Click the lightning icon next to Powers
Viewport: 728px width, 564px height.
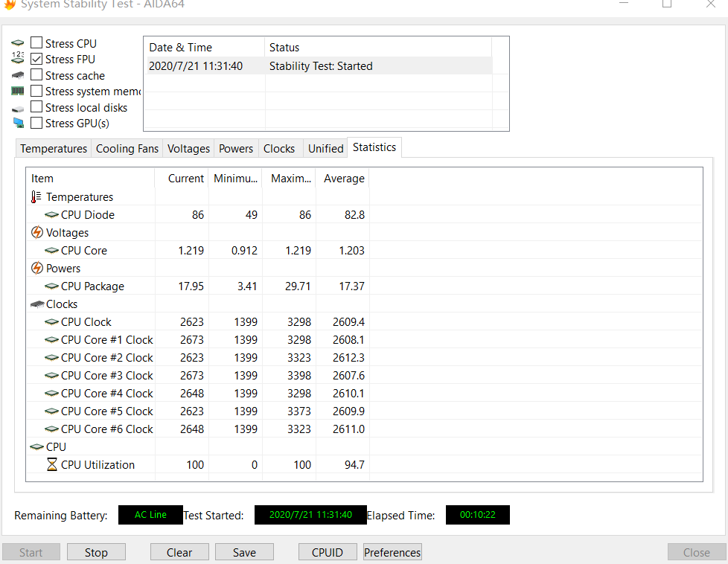pyautogui.click(x=36, y=268)
